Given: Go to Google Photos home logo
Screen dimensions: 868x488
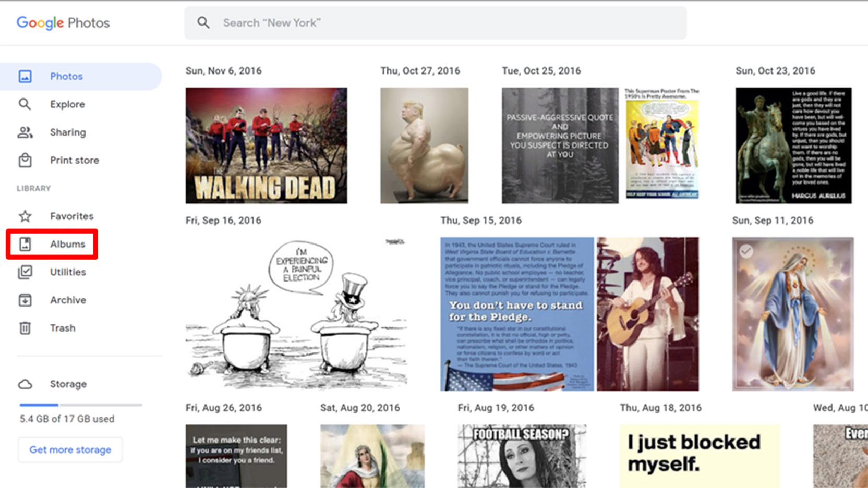Looking at the screenshot, I should tap(63, 23).
